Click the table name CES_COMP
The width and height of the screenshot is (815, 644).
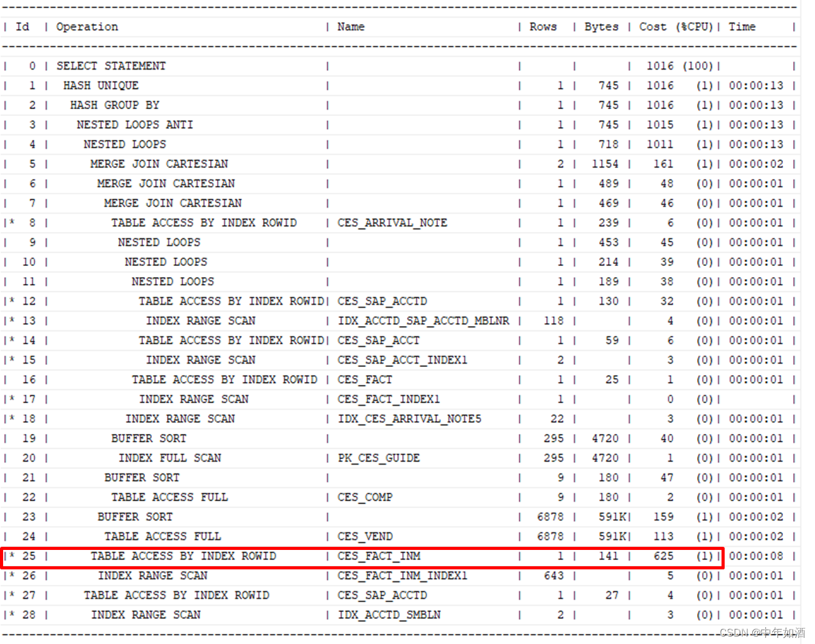pos(365,497)
